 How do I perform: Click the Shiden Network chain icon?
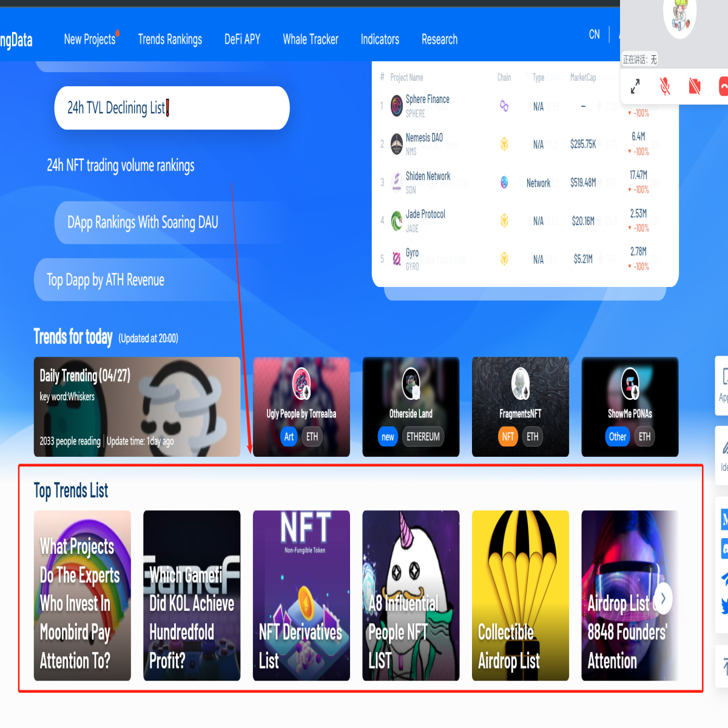[504, 182]
